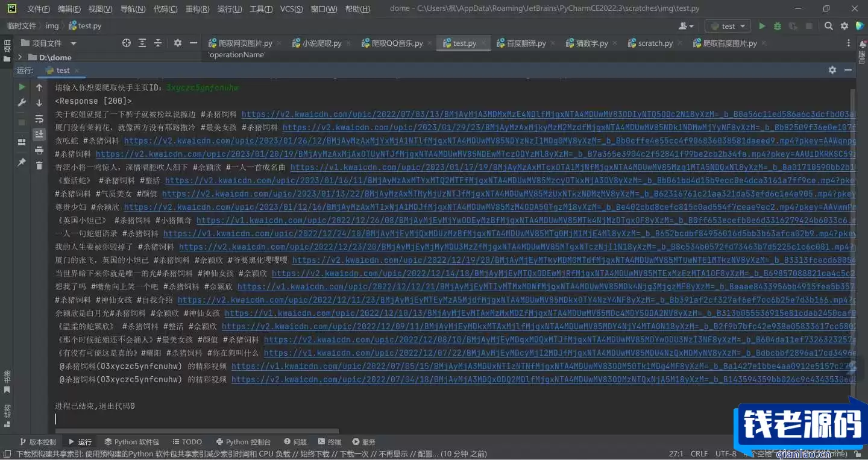This screenshot has width=868, height=460.
Task: Click Collapse All icon in project panel
Action: point(158,43)
